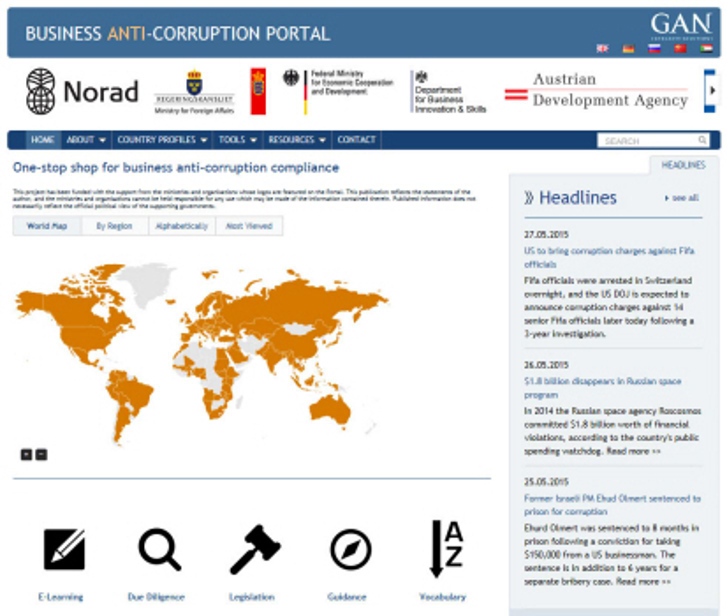Click the Norad logo
The height and width of the screenshot is (616, 727).
82,92
